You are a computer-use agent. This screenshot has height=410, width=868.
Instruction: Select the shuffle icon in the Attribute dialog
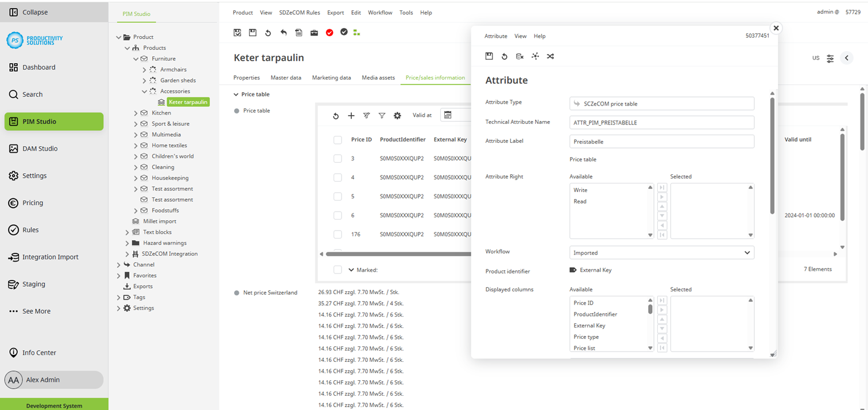(551, 56)
